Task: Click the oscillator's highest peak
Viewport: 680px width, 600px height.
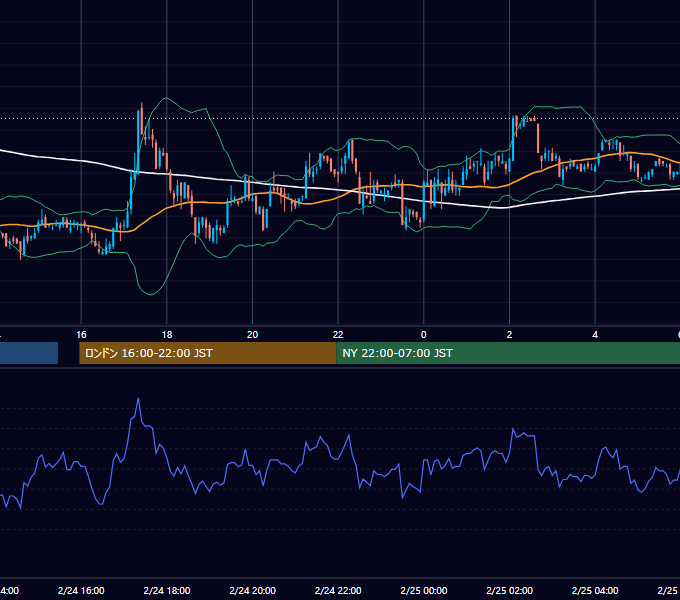Action: coord(138,398)
